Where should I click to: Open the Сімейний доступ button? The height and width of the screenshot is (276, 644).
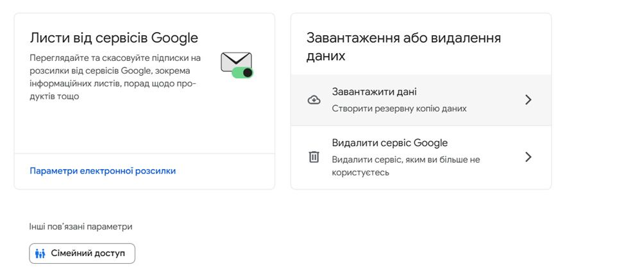tap(82, 254)
